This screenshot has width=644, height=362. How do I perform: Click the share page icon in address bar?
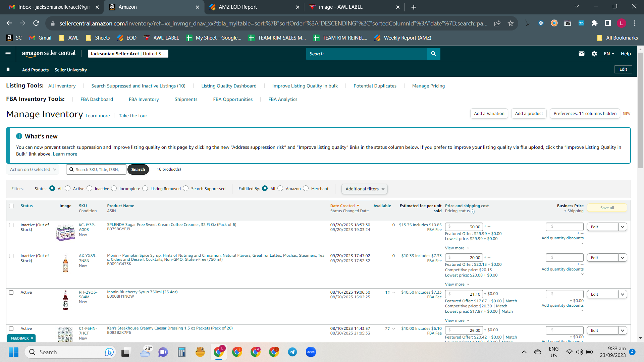(x=497, y=23)
